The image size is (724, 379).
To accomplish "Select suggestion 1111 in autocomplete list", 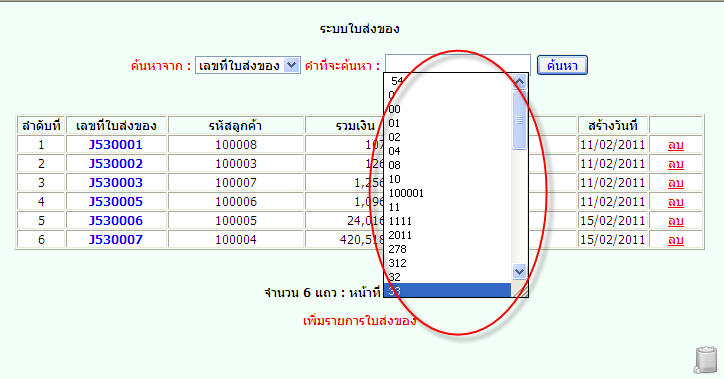I will click(x=448, y=221).
